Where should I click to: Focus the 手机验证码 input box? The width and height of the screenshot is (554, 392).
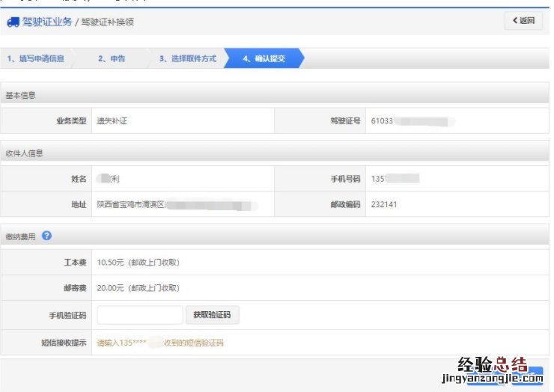pyautogui.click(x=140, y=315)
